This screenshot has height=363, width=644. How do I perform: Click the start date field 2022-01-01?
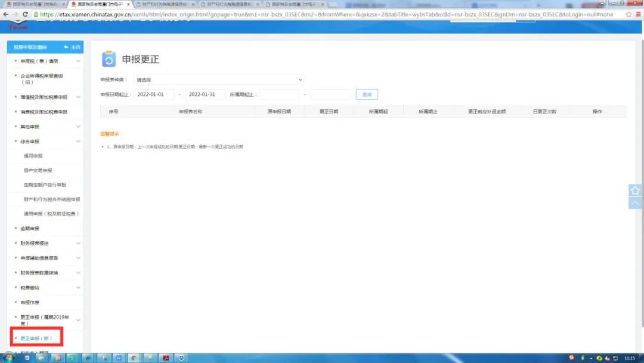[x=154, y=94]
